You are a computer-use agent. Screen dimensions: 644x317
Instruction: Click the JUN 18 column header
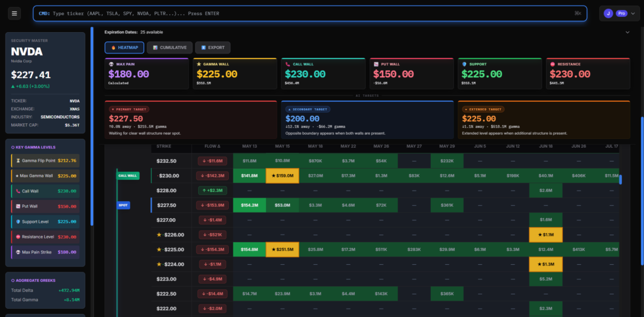pos(545,146)
